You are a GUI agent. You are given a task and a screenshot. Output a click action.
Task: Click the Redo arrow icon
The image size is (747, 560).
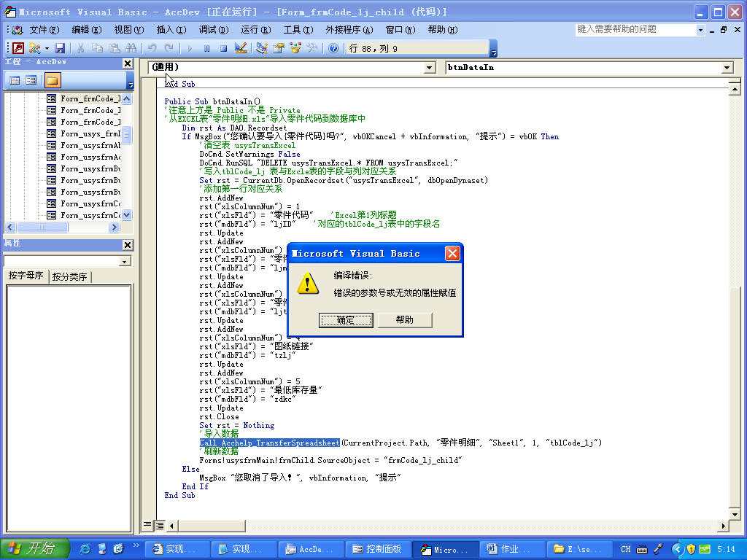[x=169, y=48]
